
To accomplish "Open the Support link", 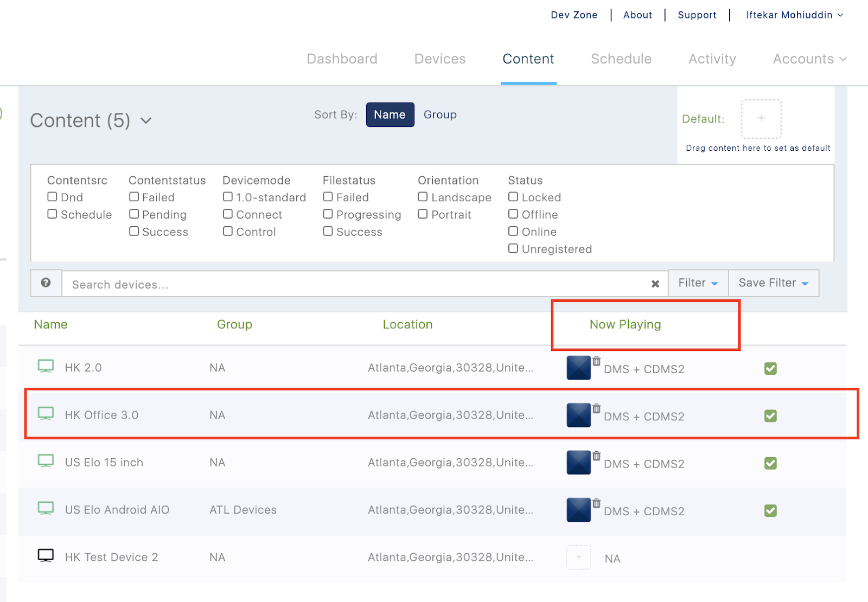I will tap(697, 15).
